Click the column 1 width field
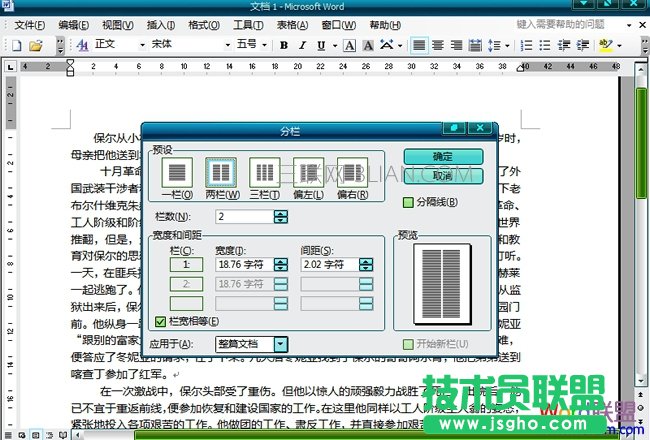This screenshot has height=440, width=650. click(245, 265)
